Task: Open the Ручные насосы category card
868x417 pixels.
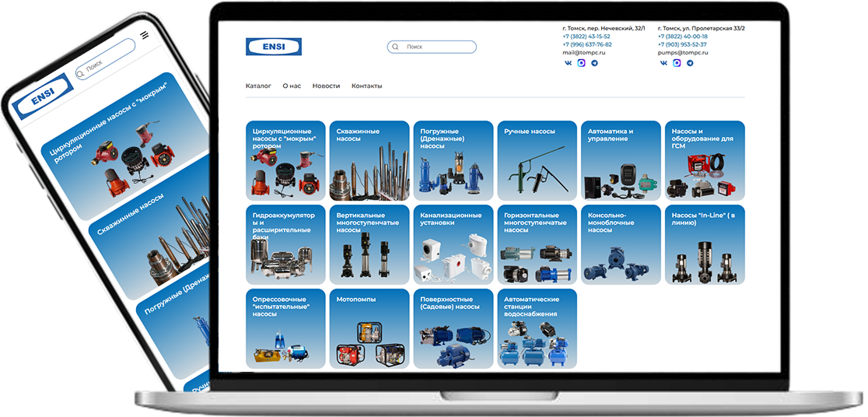Action: pyautogui.click(x=537, y=160)
